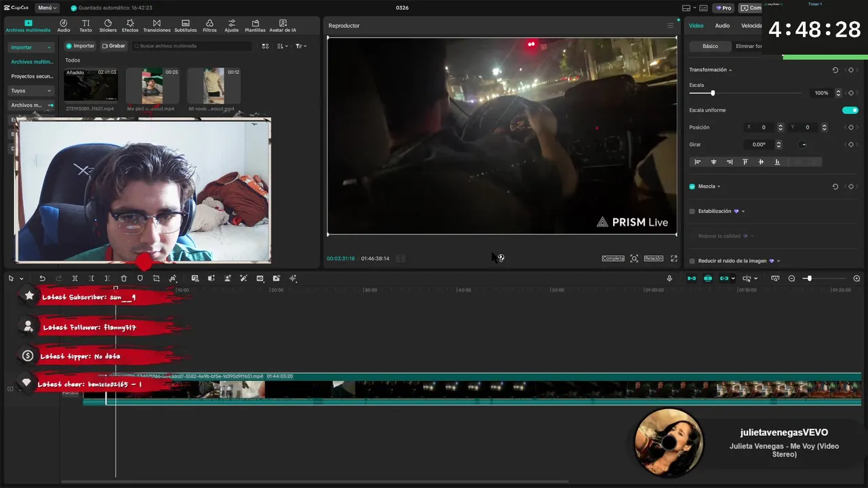Viewport: 868px width, 488px height.
Task: Select the Básico sub-tab
Action: (x=710, y=46)
